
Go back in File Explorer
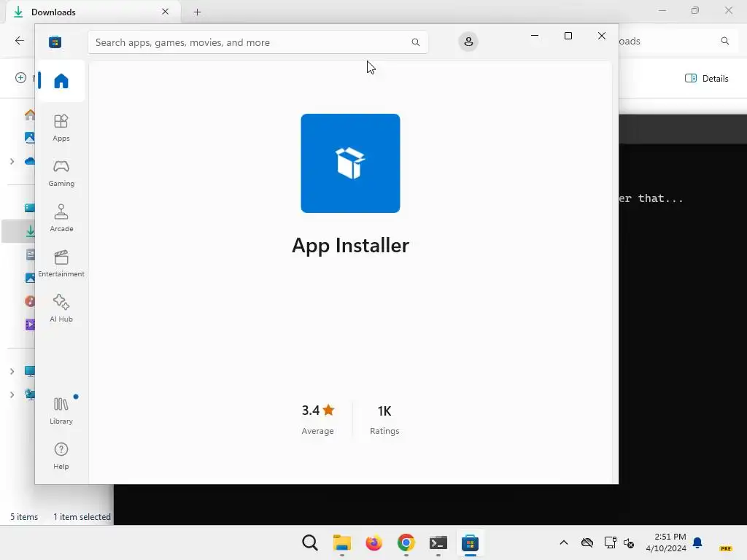click(x=20, y=41)
